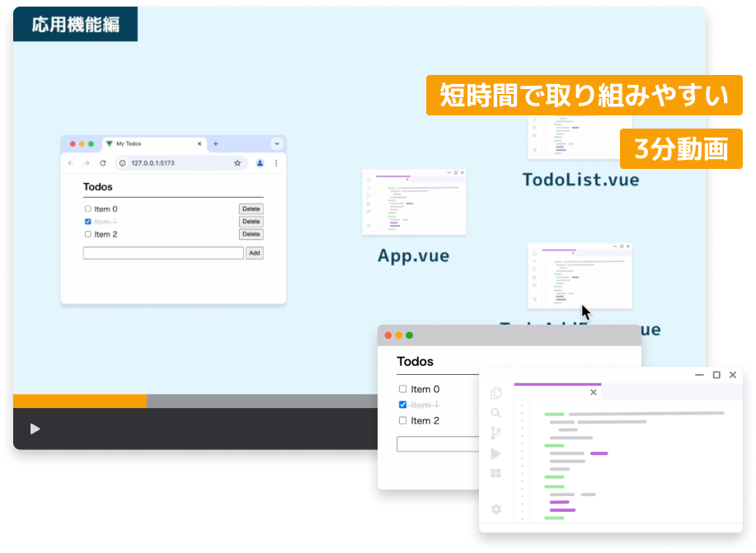Open a new tab with plus button

point(215,143)
